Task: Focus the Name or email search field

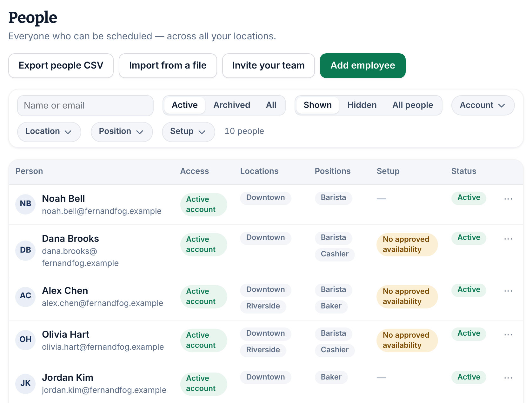Action: 85,106
